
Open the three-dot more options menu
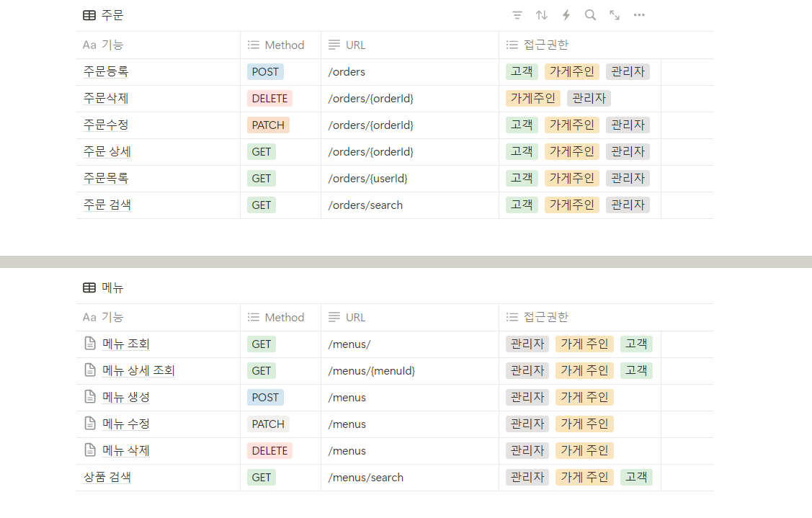pos(639,15)
